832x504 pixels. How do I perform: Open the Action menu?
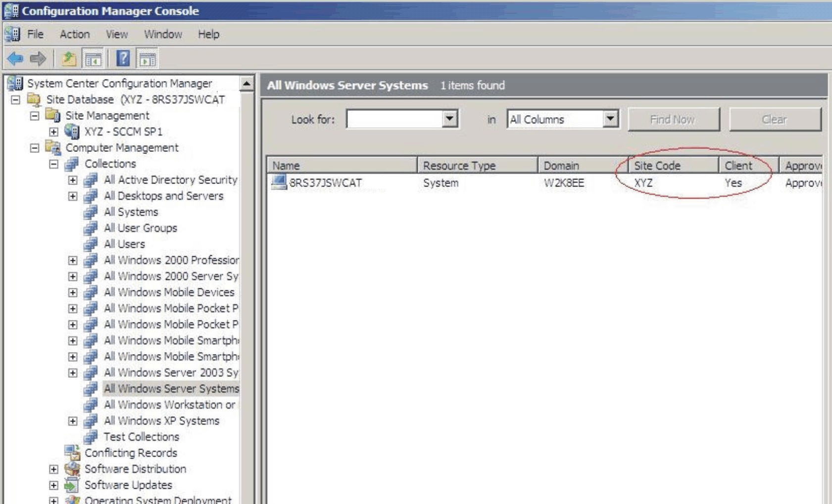75,34
